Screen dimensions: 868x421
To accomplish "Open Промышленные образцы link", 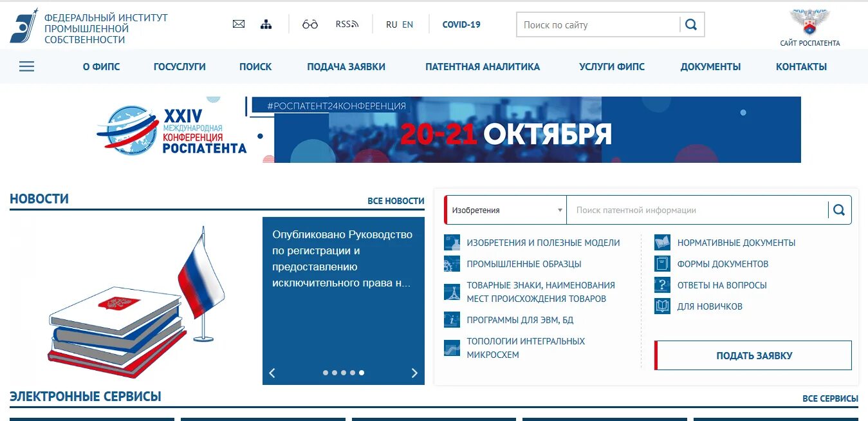I will coord(524,264).
